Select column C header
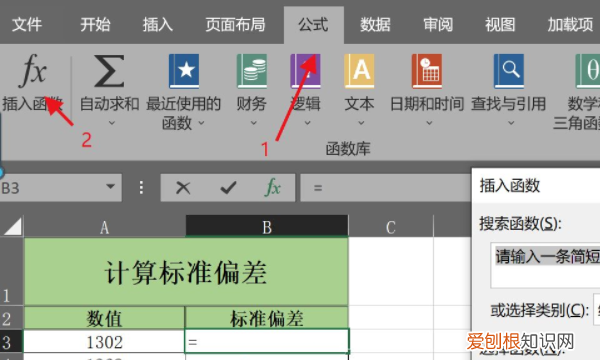This screenshot has height=360, width=600. coord(391,227)
